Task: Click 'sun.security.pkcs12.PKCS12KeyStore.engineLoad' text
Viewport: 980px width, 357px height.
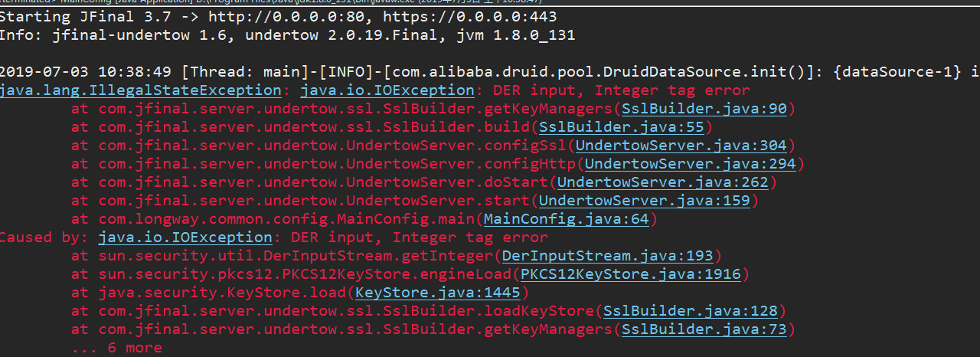Action: coord(305,274)
